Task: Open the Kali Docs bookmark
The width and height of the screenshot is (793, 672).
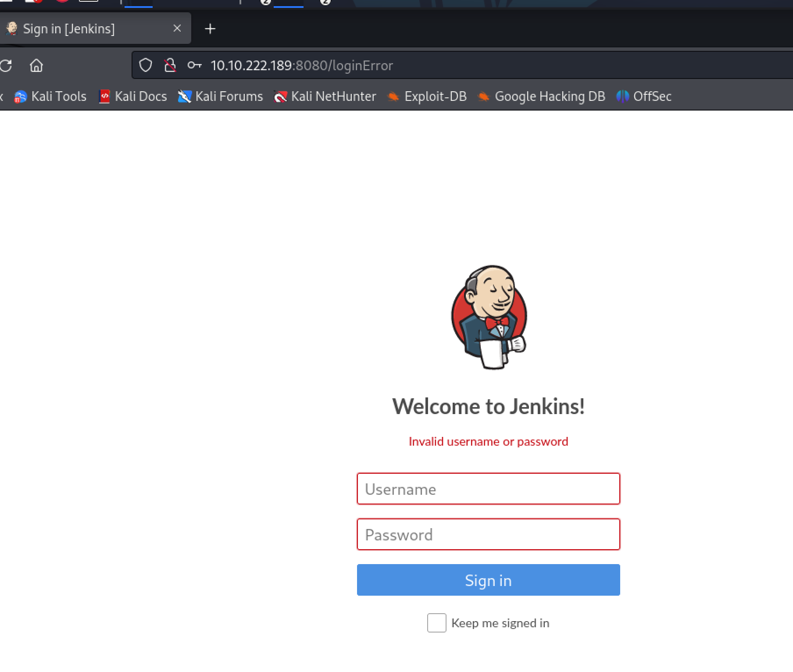Action: click(133, 97)
